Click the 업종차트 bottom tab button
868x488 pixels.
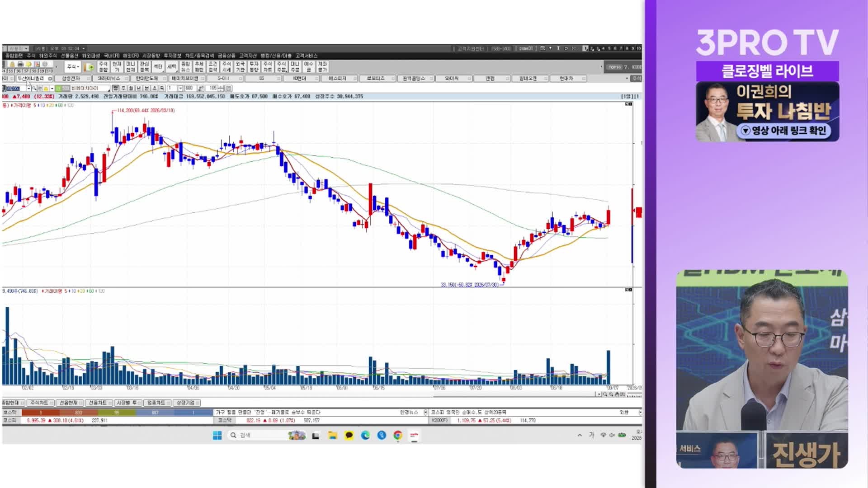pos(156,403)
